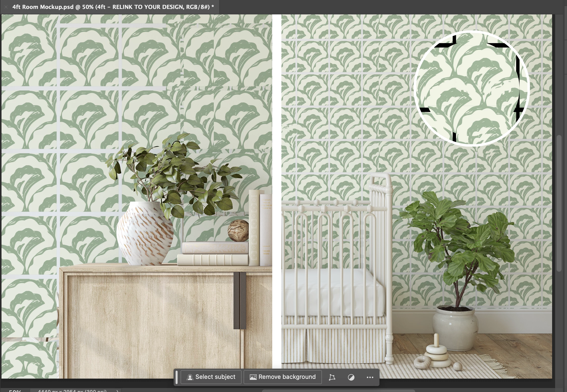Click the white ceramic vase on the dresser
The image size is (567, 392).
(145, 233)
